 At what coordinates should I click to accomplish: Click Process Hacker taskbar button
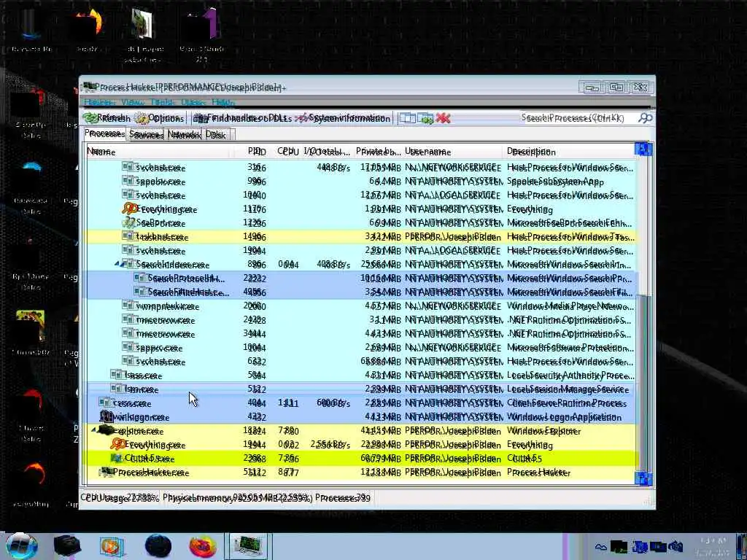[x=248, y=546]
